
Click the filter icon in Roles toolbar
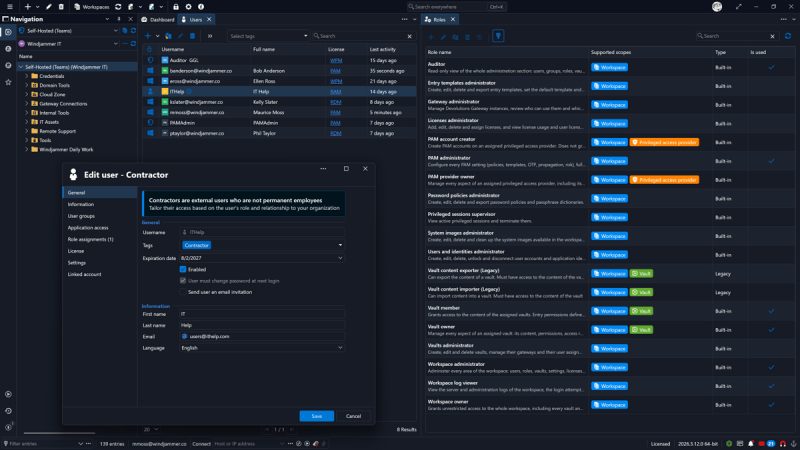point(498,36)
